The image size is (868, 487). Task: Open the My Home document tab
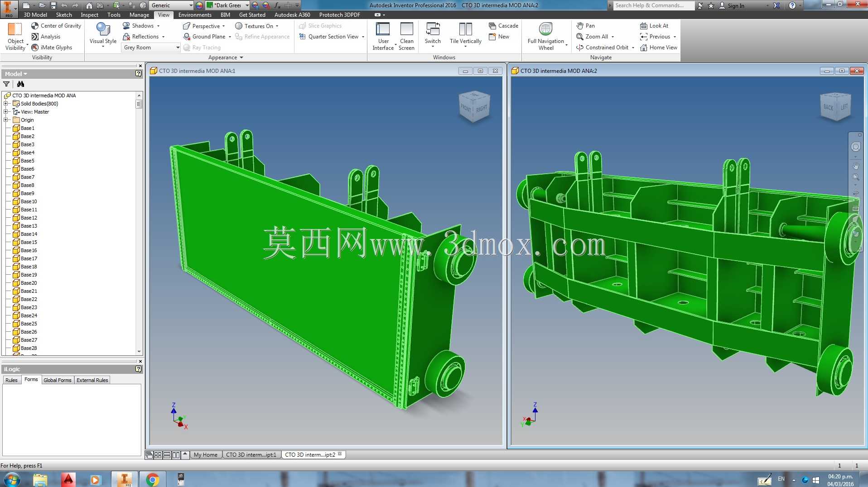tap(205, 455)
